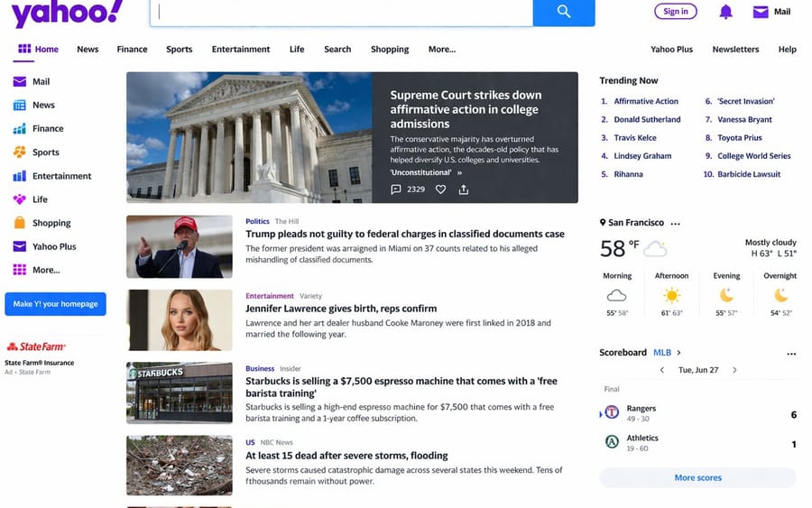The image size is (812, 508).
Task: Open Jennifer Lawrence story thumbnail
Action: tap(180, 320)
